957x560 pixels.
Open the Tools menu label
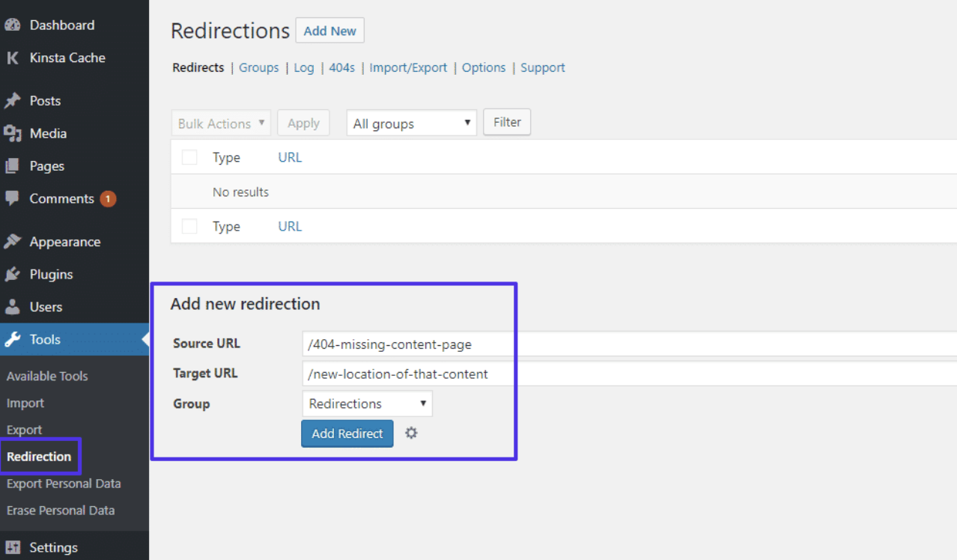coord(45,339)
